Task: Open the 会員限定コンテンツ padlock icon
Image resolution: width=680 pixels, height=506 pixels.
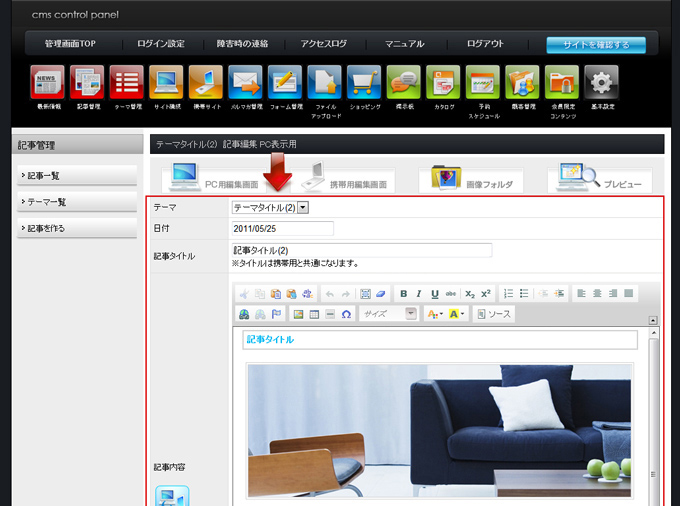Action: (x=562, y=81)
